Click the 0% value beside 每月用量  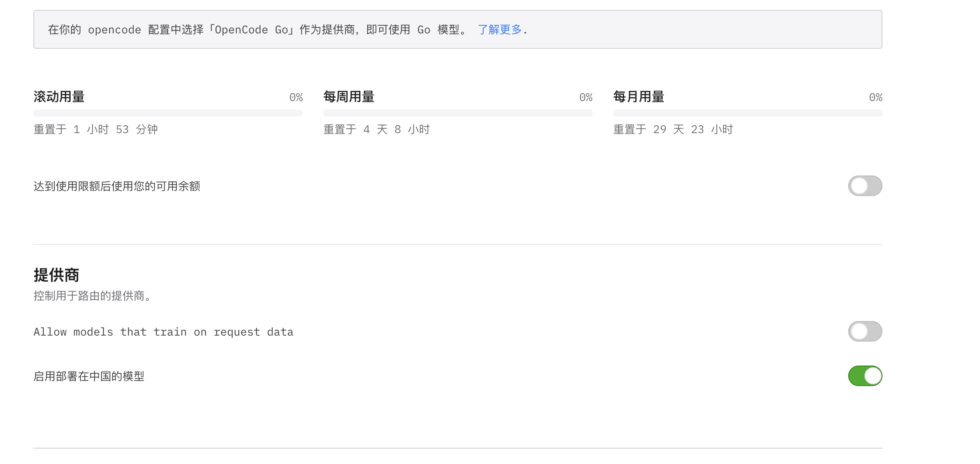876,98
